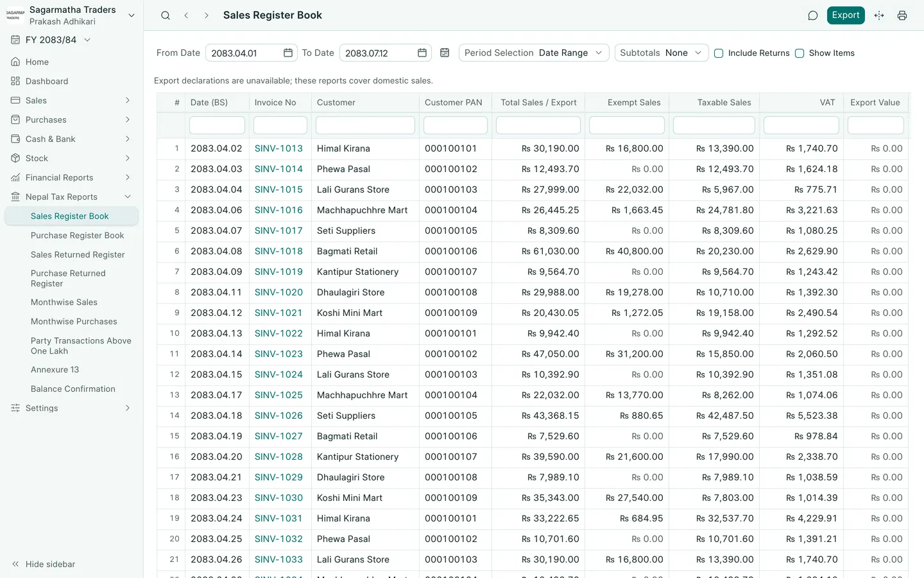Collapse the Nepal Tax Reports chevron
924x578 pixels.
coord(128,197)
